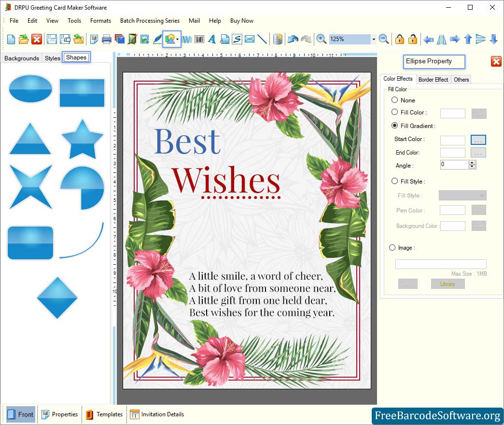This screenshot has height=425, width=504.
Task: Pick the rounded rectangle shape thumbnail
Action: (x=30, y=243)
